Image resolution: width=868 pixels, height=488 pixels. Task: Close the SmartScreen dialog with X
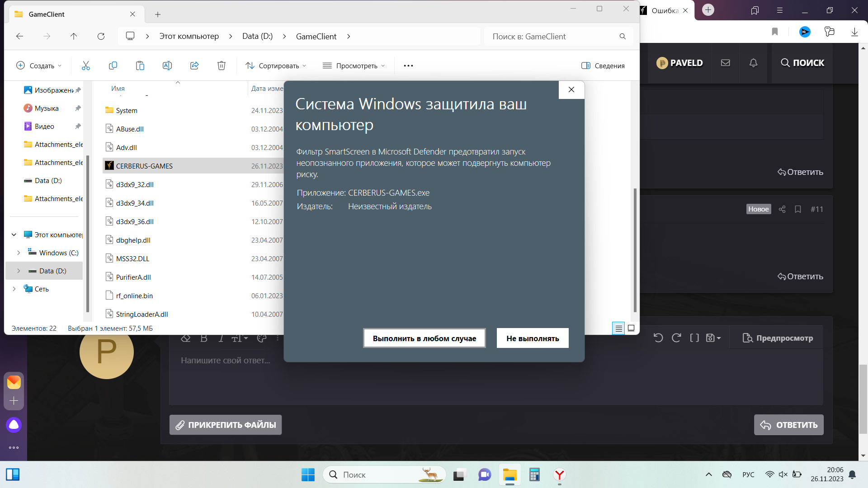(571, 89)
